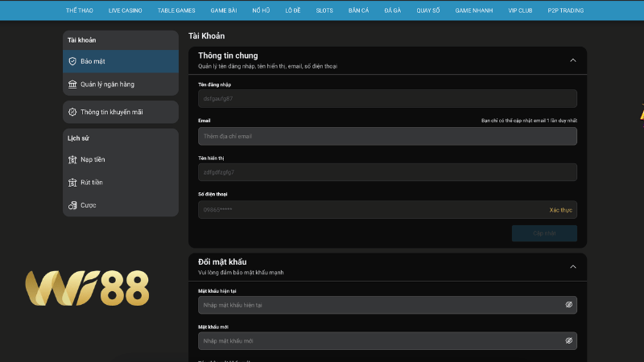Click the Xác thực phone verification link
This screenshot has height=362, width=644.
tap(560, 210)
